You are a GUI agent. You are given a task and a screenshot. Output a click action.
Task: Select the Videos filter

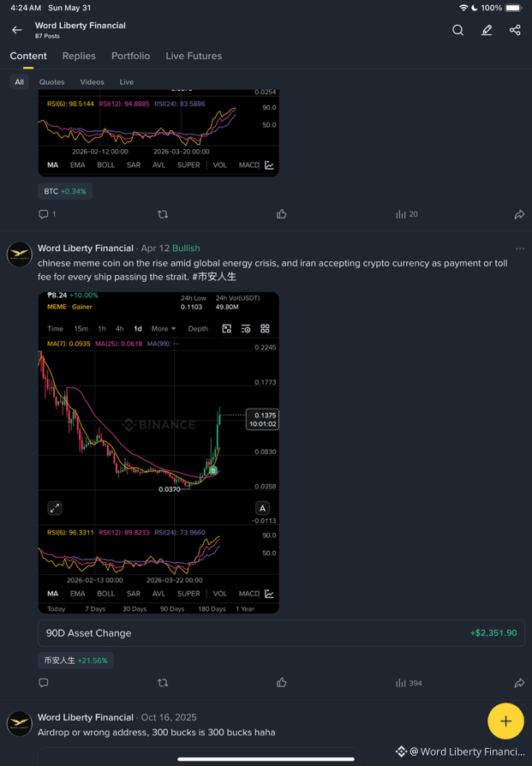pos(92,82)
